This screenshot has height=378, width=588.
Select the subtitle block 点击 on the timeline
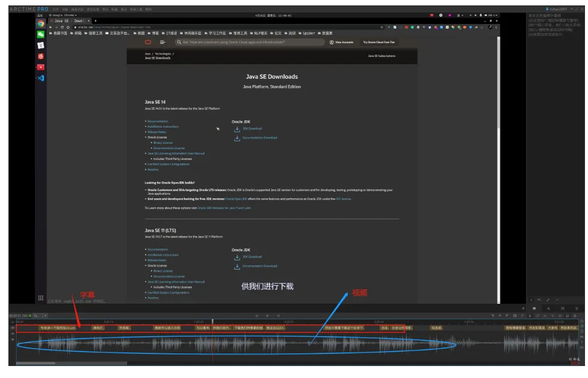tap(384, 328)
